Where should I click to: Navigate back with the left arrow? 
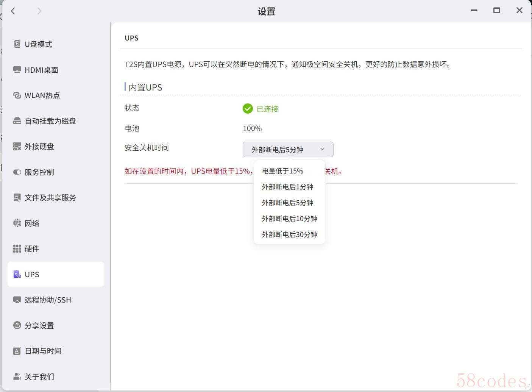click(x=13, y=11)
